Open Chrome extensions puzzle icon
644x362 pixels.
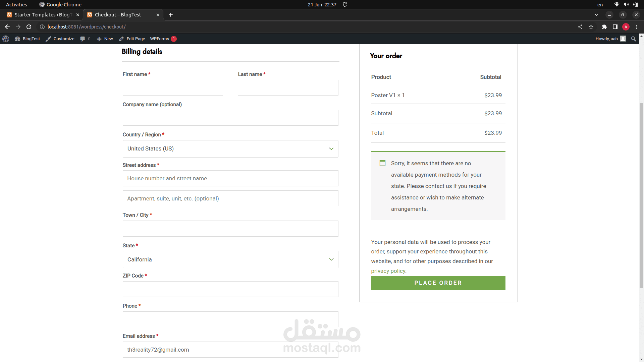point(604,27)
